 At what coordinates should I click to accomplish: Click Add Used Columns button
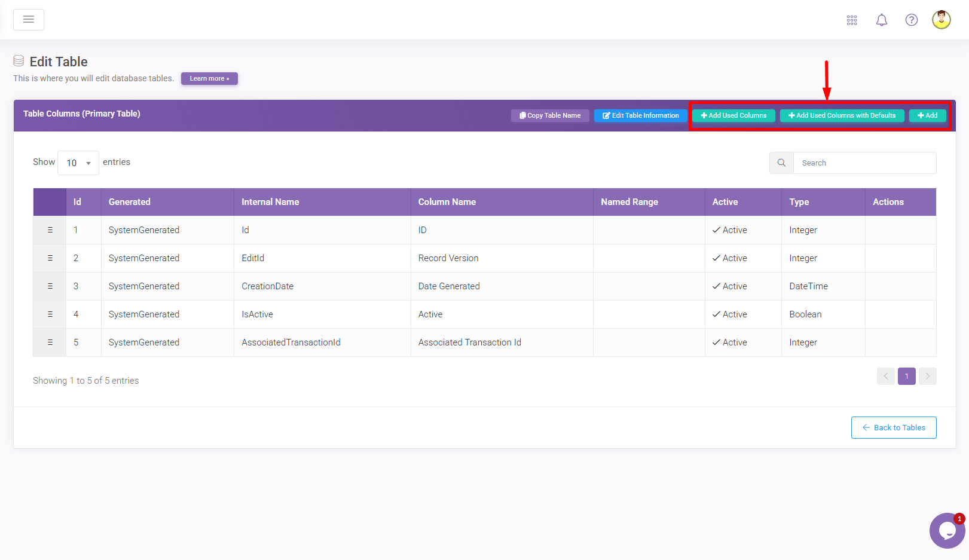[733, 115]
